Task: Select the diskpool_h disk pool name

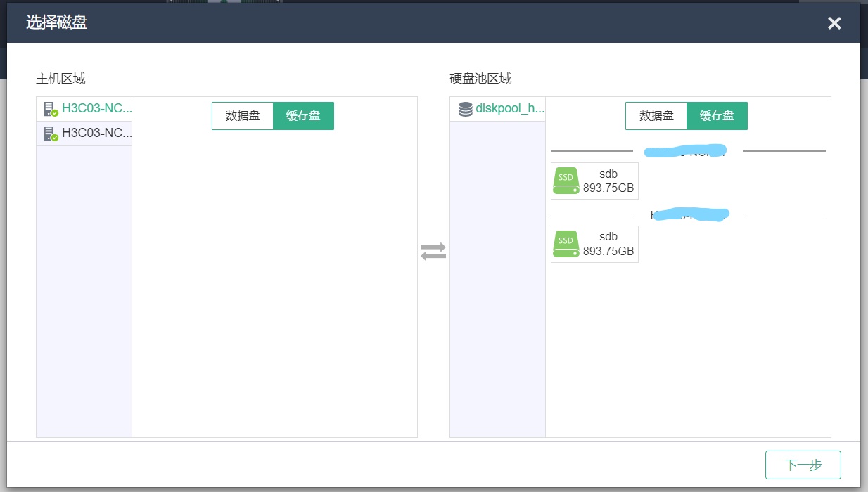Action: (x=510, y=109)
